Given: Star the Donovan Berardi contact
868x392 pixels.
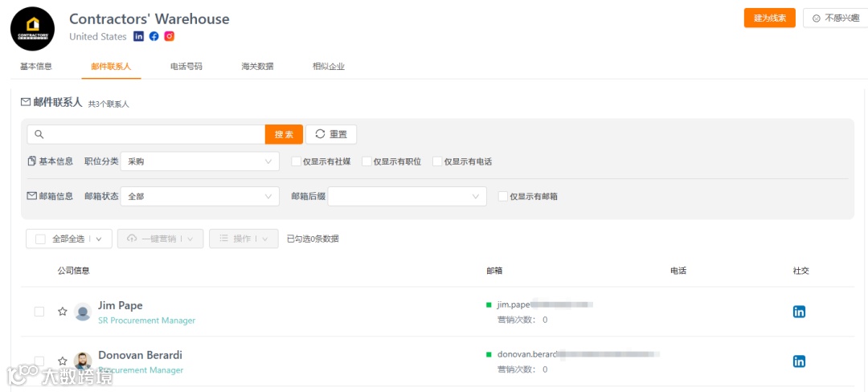Looking at the screenshot, I should (63, 361).
